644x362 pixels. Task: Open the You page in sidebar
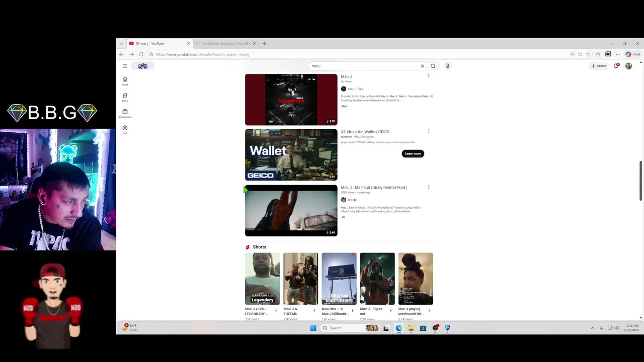(125, 129)
